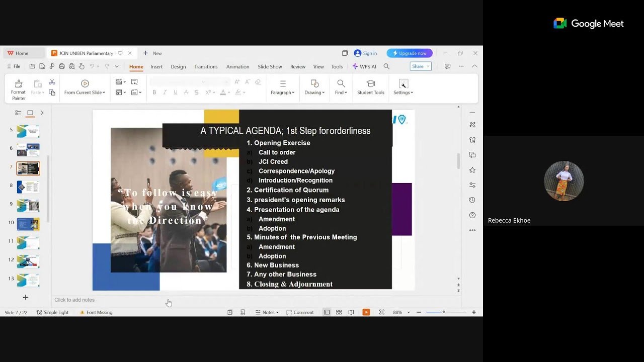
Task: Open the Review ribbon tab
Action: click(x=298, y=67)
